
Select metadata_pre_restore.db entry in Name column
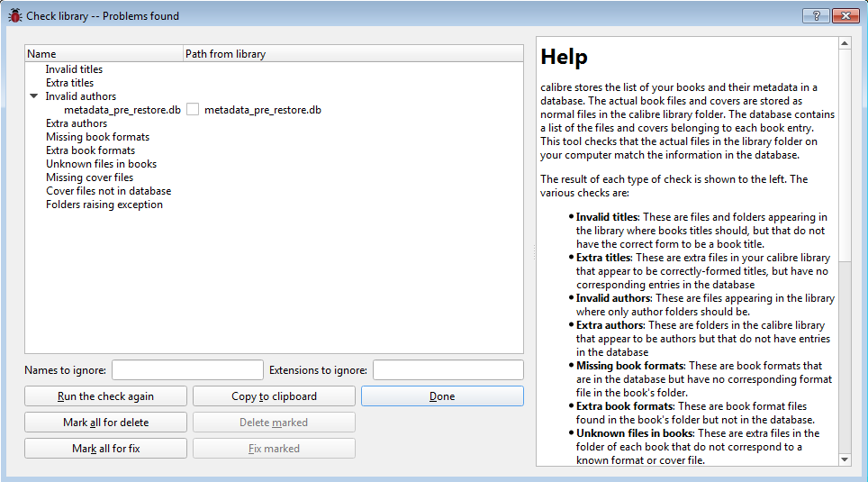(x=122, y=110)
